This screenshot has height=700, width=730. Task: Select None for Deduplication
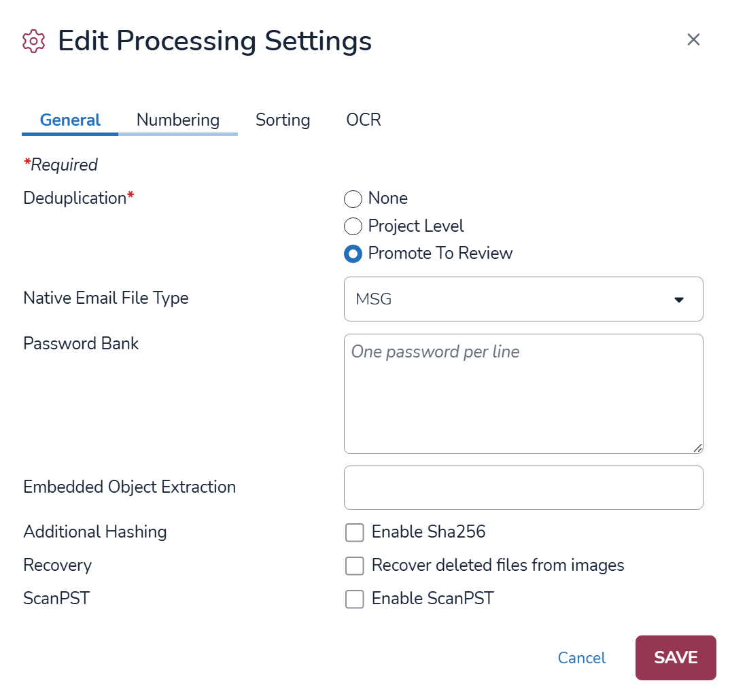coord(353,199)
